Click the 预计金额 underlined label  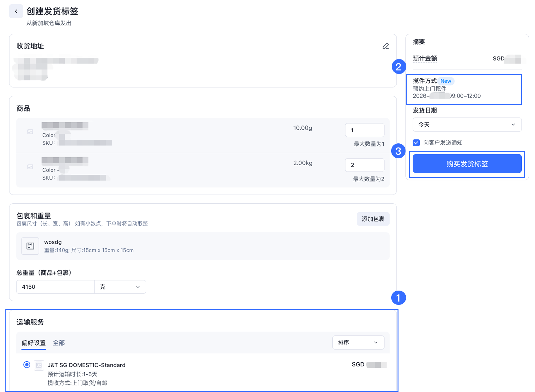(x=425, y=58)
